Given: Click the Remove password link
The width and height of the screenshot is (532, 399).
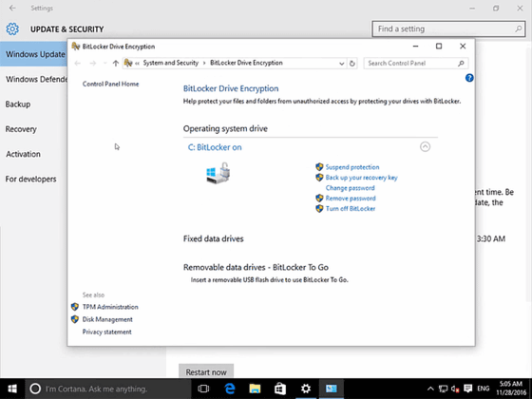Looking at the screenshot, I should [x=351, y=199].
